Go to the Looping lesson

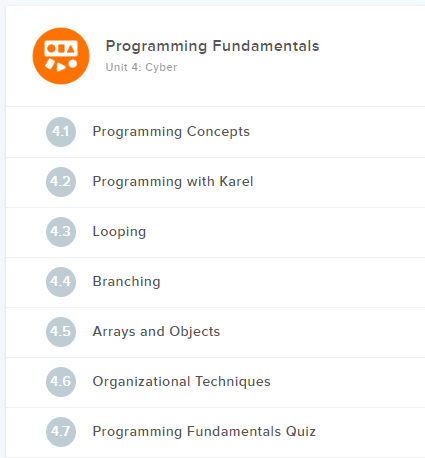(x=119, y=232)
